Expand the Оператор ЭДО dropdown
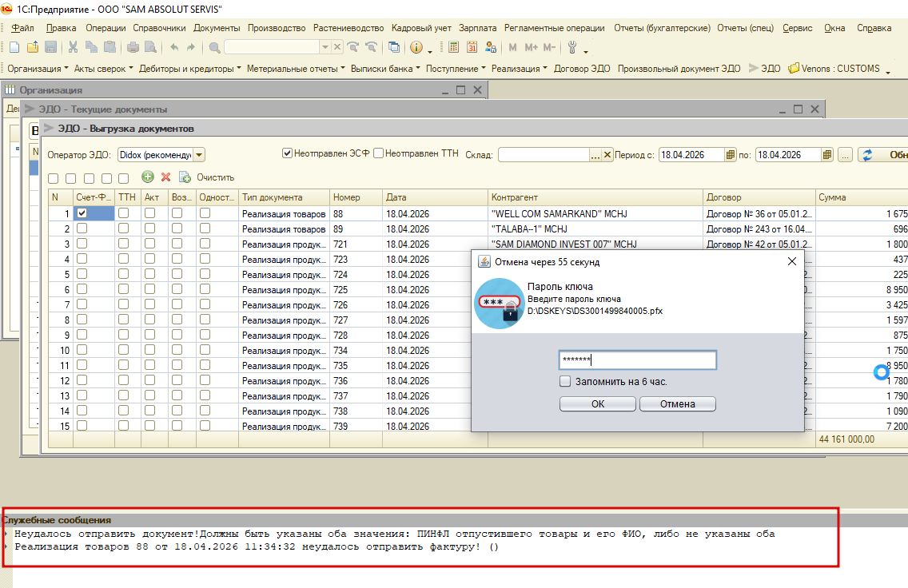 point(199,155)
